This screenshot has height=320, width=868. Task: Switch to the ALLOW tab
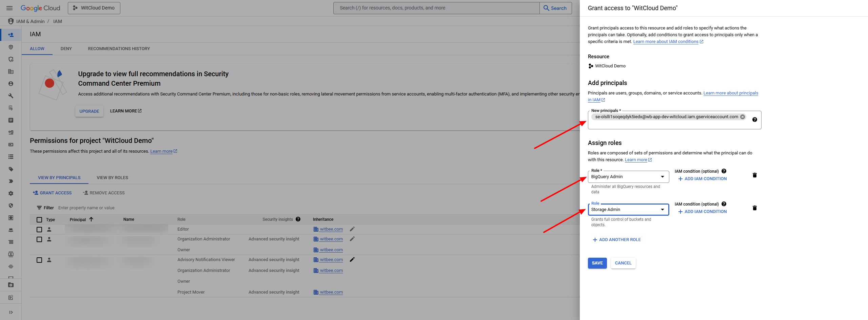37,49
